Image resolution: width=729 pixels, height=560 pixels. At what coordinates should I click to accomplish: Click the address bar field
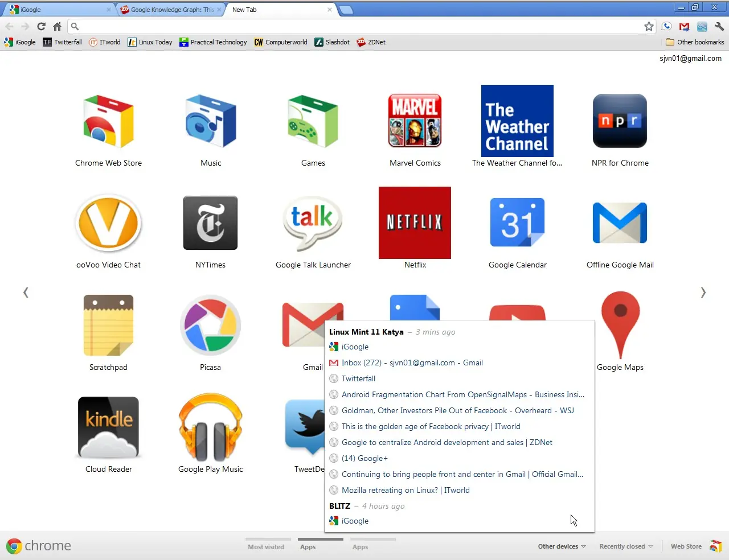[x=362, y=26]
